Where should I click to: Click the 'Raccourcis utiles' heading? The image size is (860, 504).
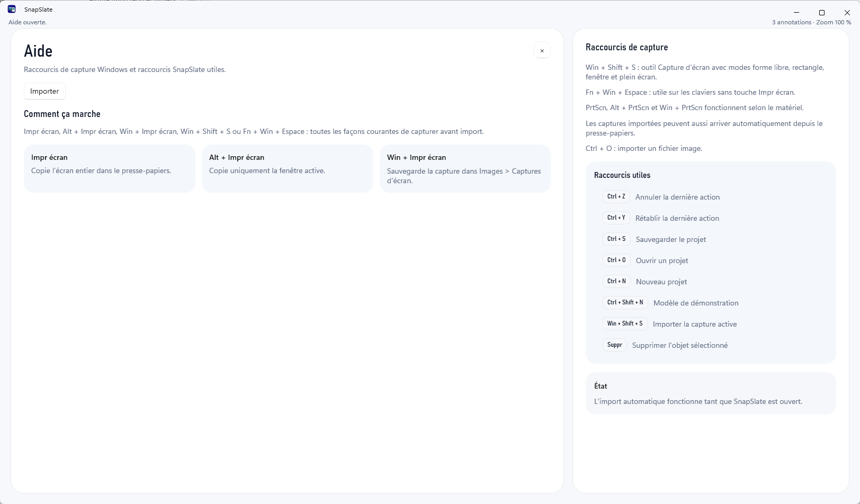click(x=622, y=175)
